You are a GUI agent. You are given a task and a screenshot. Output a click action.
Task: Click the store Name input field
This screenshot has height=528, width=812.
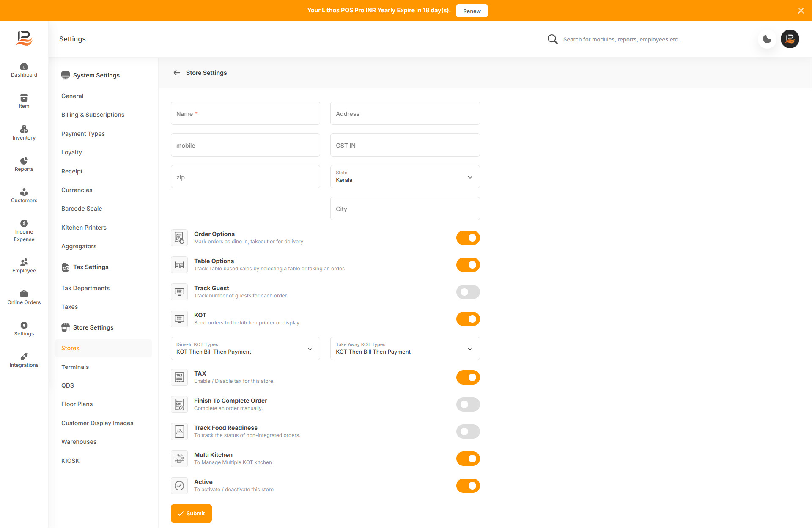pyautogui.click(x=245, y=113)
